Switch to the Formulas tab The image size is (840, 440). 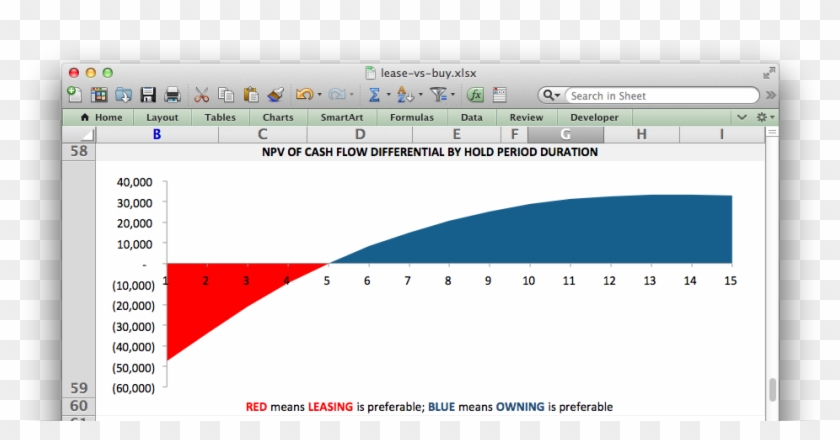click(411, 117)
